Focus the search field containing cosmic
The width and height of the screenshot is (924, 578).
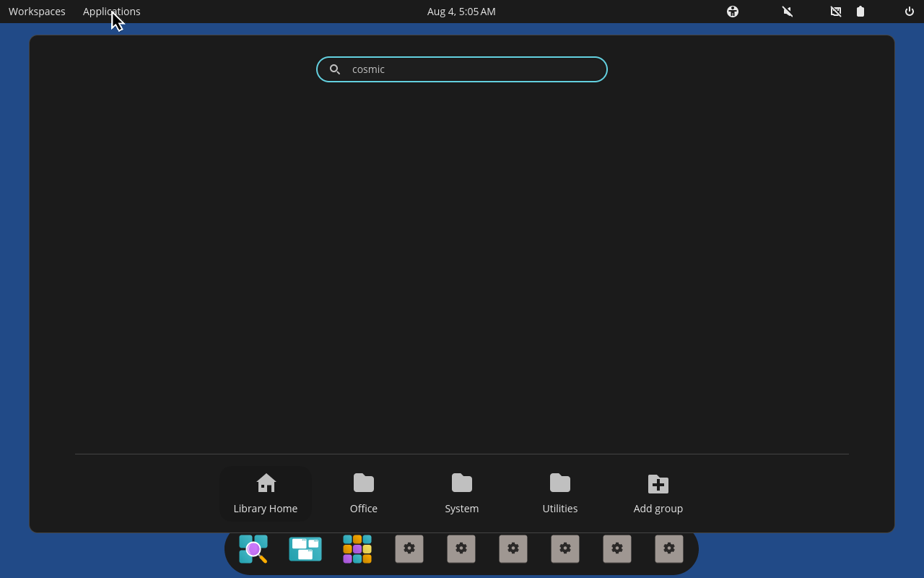click(462, 69)
